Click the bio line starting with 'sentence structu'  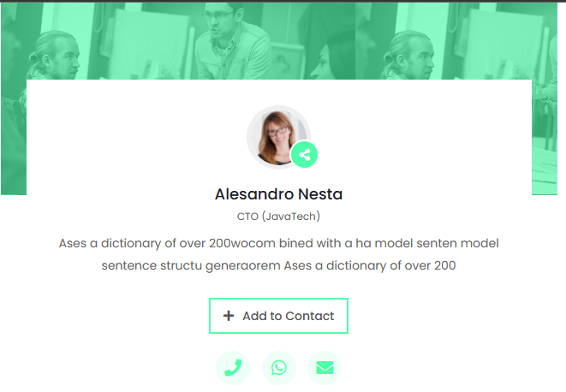pos(278,265)
